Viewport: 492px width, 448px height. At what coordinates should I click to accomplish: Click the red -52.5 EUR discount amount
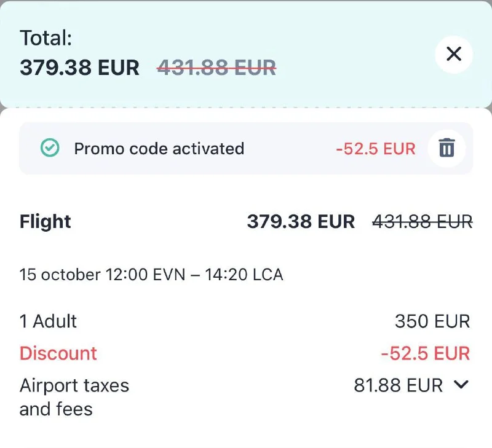[425, 353]
